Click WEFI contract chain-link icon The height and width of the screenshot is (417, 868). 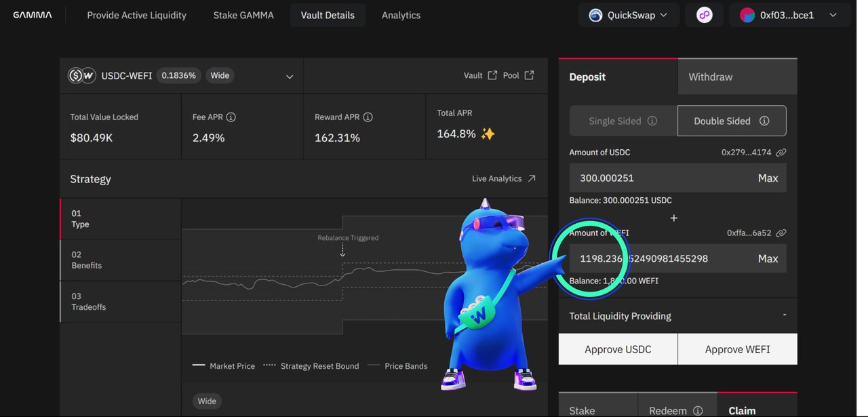point(781,233)
